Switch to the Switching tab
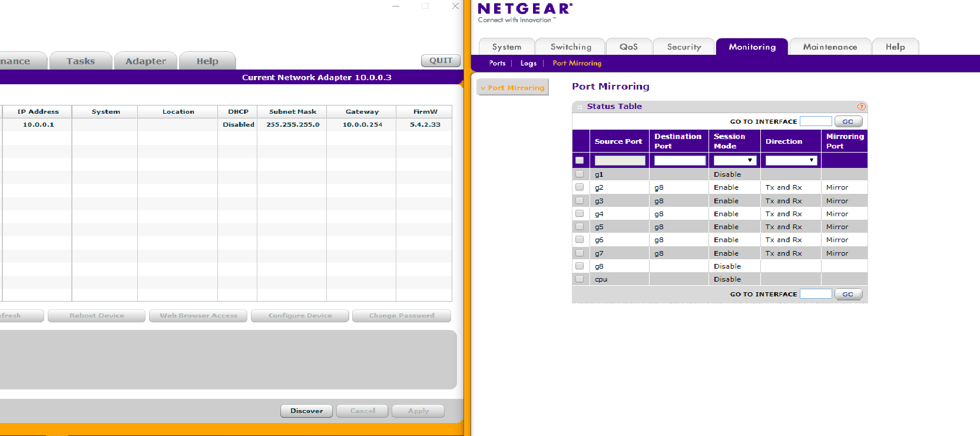The image size is (980, 436). click(571, 47)
